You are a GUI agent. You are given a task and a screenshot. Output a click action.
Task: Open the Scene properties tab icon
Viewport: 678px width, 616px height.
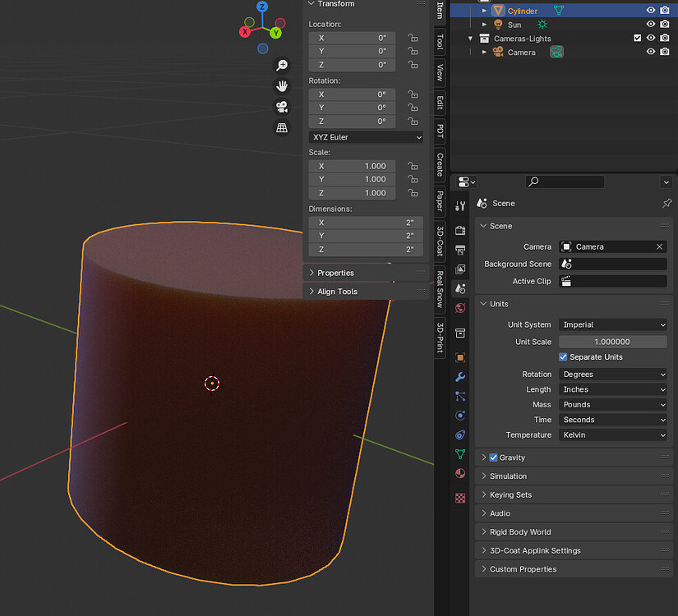coord(460,288)
